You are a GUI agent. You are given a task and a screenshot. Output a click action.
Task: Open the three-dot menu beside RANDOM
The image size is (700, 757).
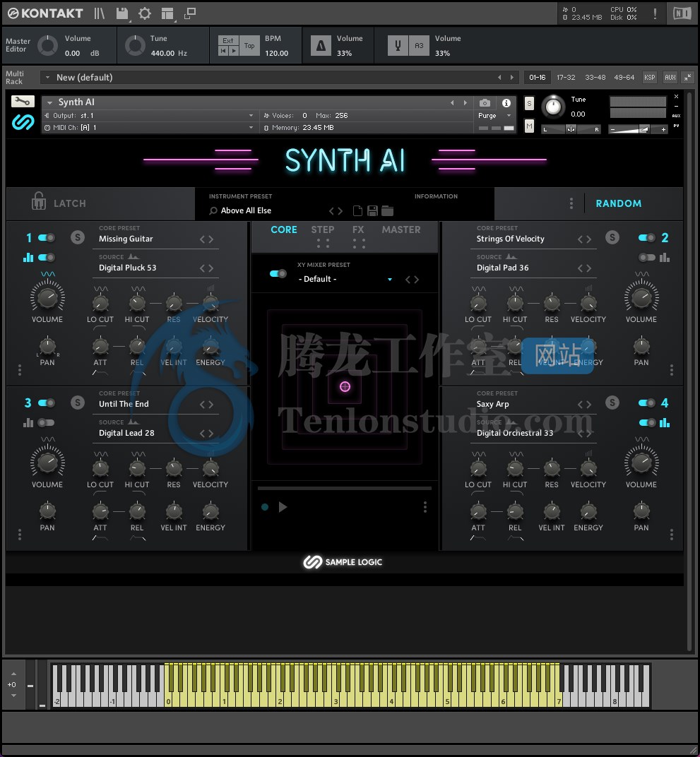(x=571, y=203)
